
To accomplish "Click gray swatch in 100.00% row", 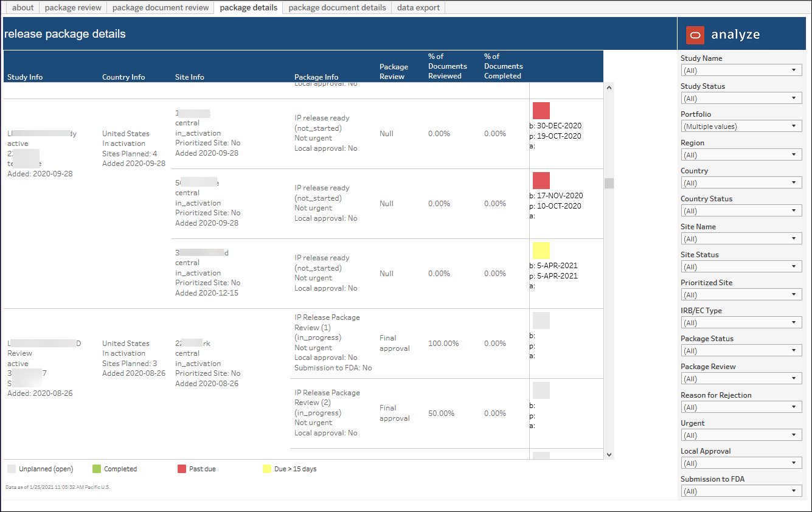I will [x=541, y=320].
